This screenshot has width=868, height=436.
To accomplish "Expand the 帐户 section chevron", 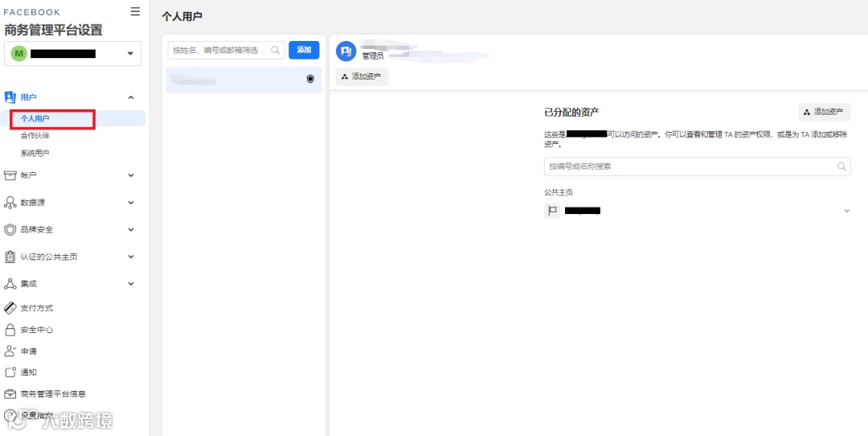I will pyautogui.click(x=131, y=175).
